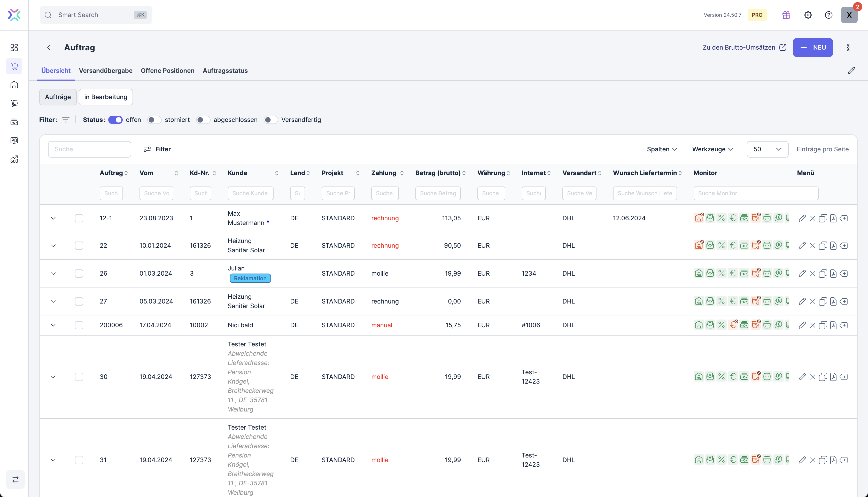This screenshot has height=497, width=868.
Task: Expand the row for order 30
Action: point(53,377)
